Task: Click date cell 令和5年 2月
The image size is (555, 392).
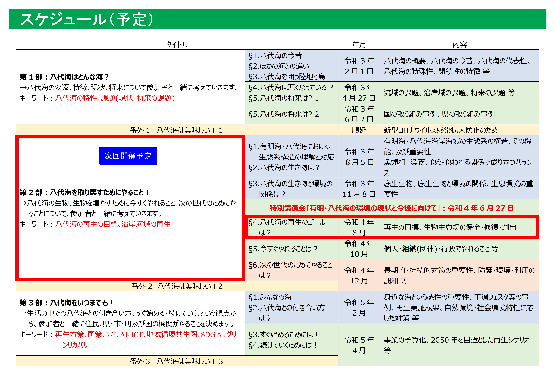Action: 359,307
